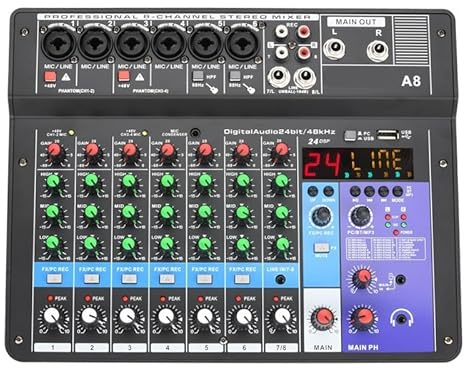Viewport: 464px width, 369px height.
Task: Click the red POWER indicator LED
Action: [x=396, y=232]
